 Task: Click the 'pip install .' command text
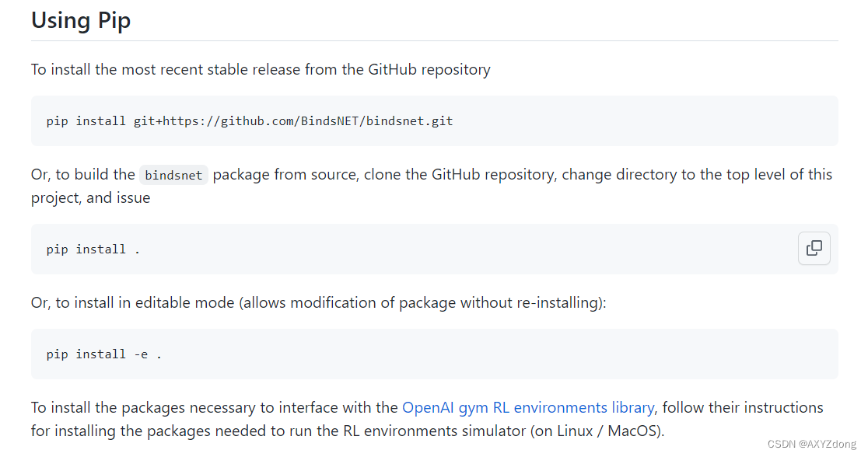(93, 249)
